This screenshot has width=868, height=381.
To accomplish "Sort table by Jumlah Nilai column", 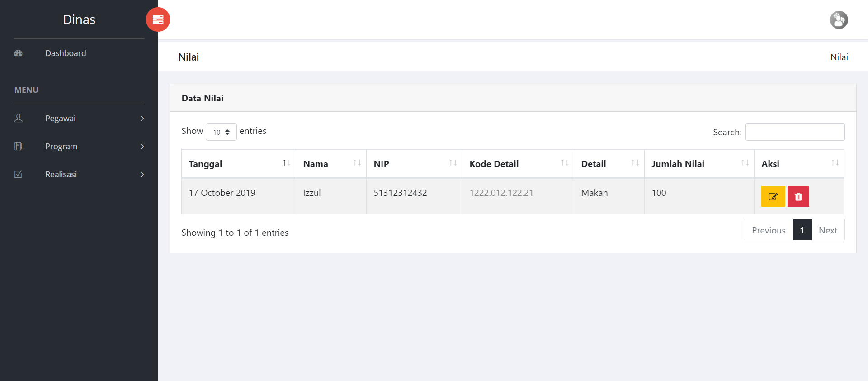I will pos(745,163).
